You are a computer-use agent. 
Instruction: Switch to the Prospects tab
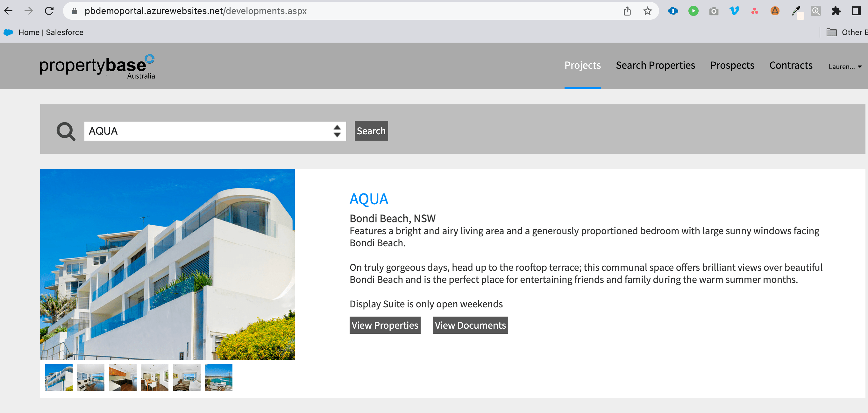tap(732, 66)
